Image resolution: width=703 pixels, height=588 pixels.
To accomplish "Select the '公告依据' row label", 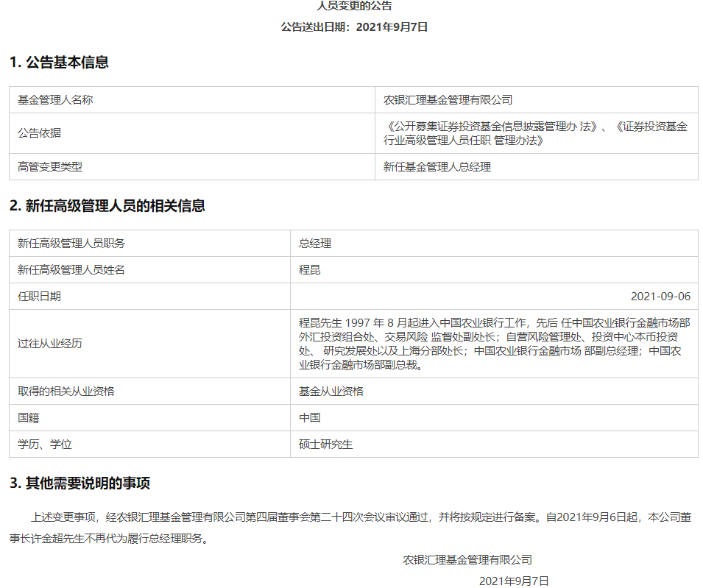I will pos(40,133).
